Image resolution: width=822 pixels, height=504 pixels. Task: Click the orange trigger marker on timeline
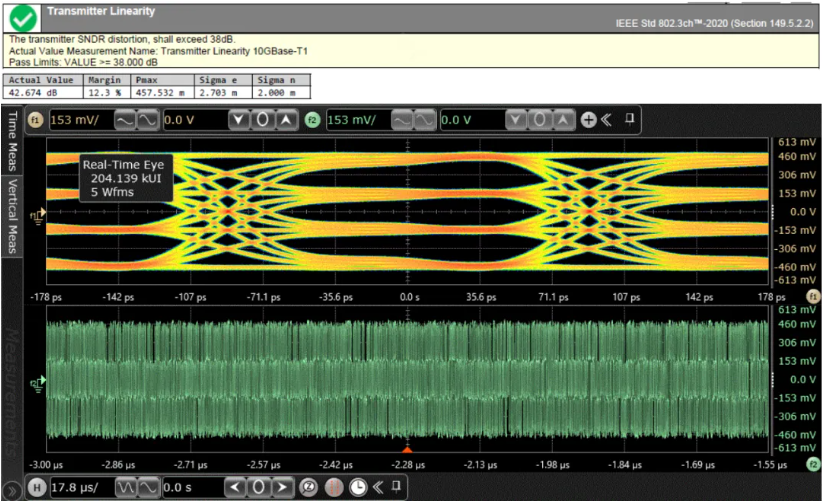[407, 451]
